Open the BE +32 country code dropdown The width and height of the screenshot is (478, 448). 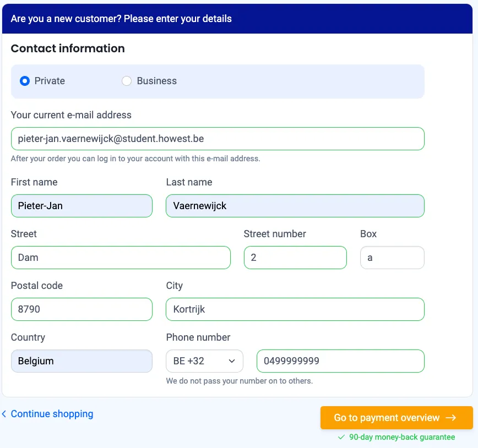point(204,361)
